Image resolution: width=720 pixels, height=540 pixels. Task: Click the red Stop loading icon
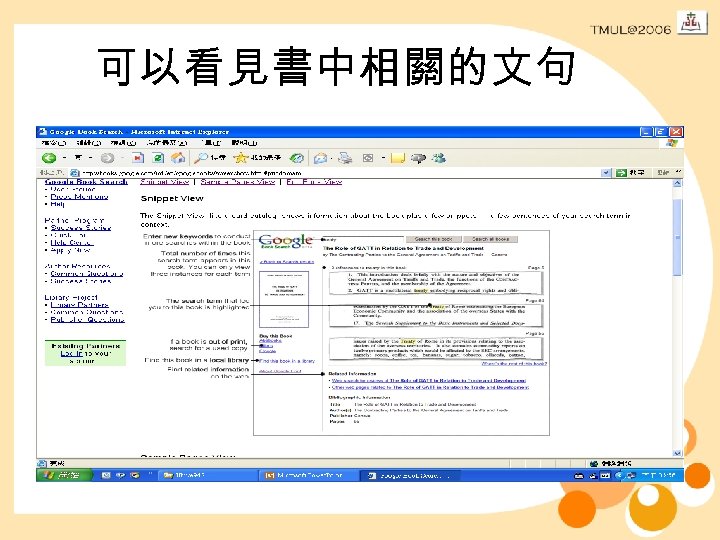point(137,158)
